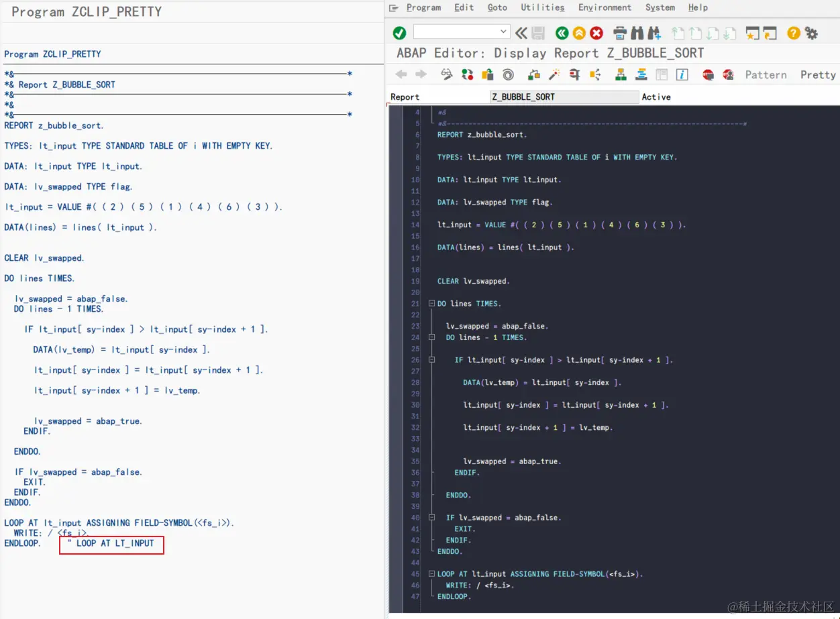Click the Generate Shortcut icon
The height and width of the screenshot is (619, 840).
[x=770, y=33]
